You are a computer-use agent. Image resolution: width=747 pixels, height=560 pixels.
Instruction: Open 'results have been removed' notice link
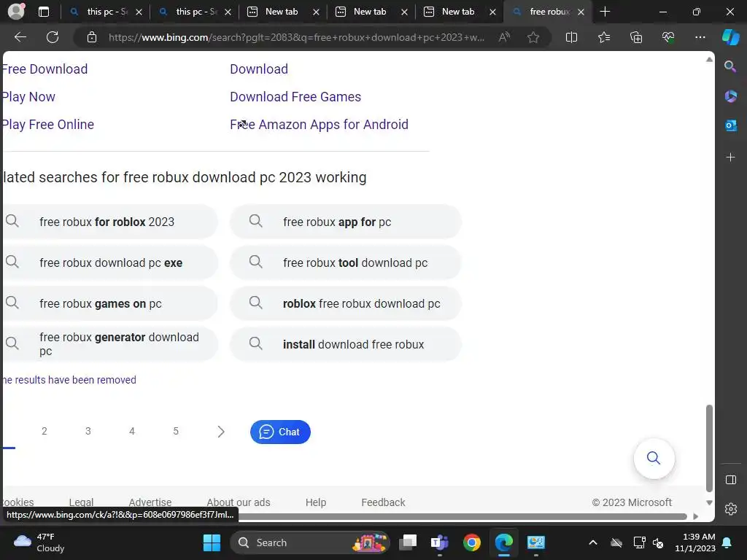point(69,380)
